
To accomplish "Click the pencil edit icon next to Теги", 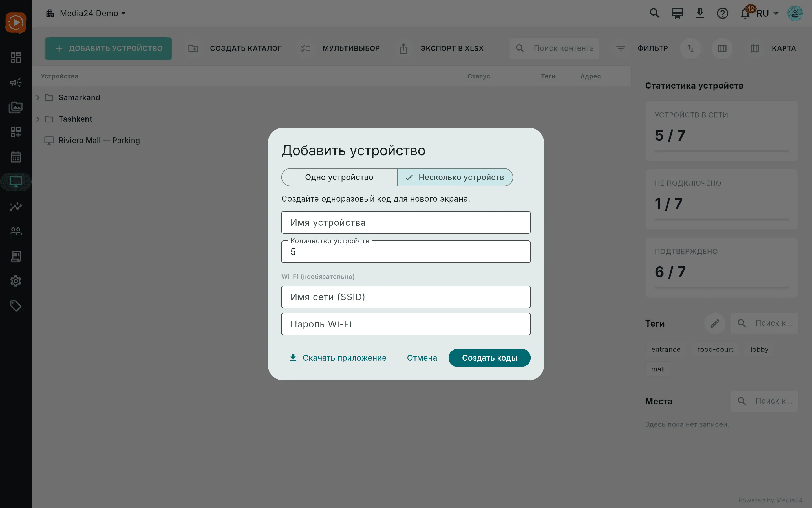I will point(715,323).
